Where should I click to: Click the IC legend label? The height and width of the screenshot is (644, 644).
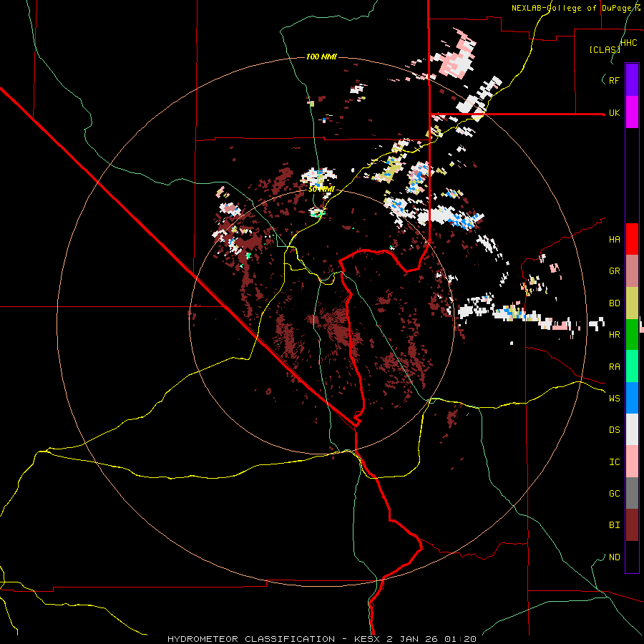tap(614, 462)
